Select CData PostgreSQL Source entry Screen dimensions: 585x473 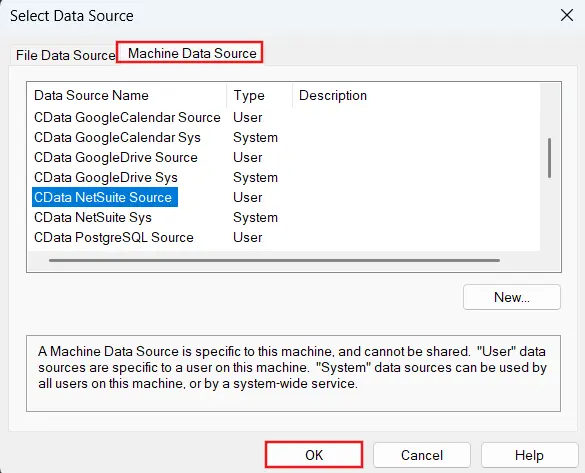[x=114, y=238]
